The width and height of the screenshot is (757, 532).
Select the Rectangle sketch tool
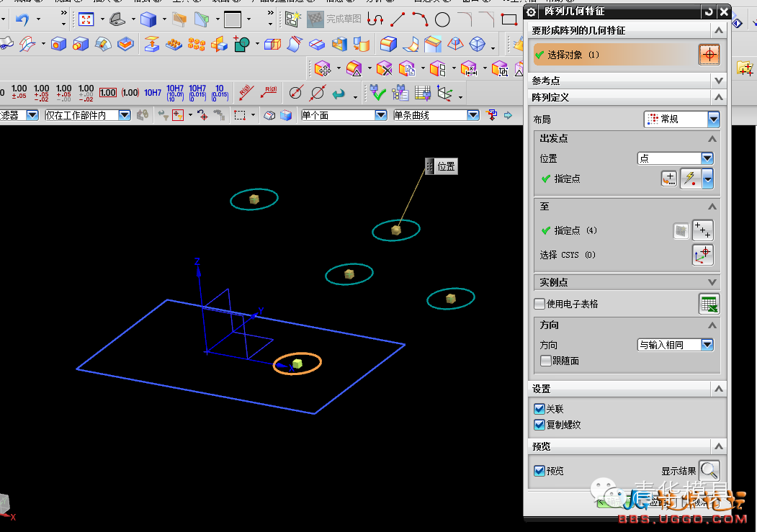tap(509, 19)
